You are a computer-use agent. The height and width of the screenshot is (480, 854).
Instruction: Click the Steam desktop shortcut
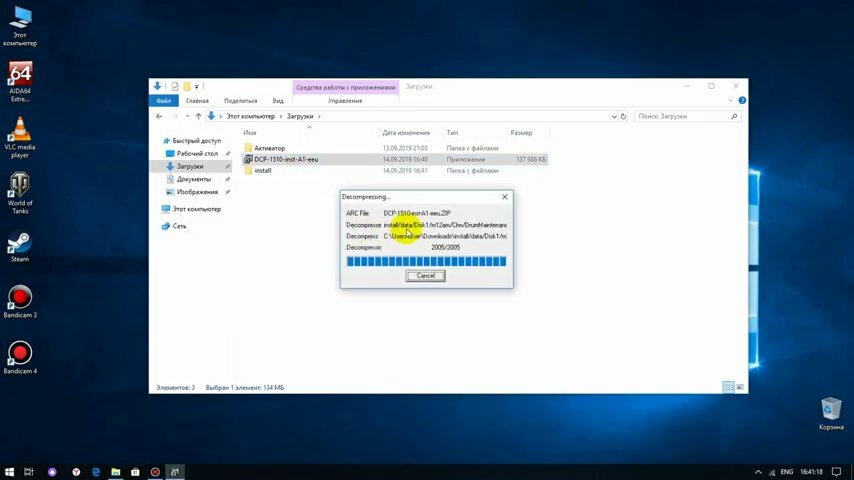click(20, 246)
